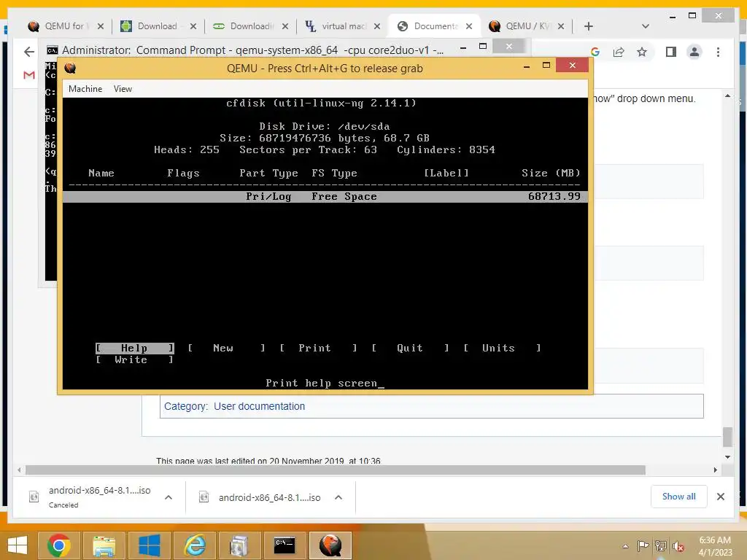The width and height of the screenshot is (747, 560).
Task: Open the volume icon in the tray
Action: [x=678, y=546]
